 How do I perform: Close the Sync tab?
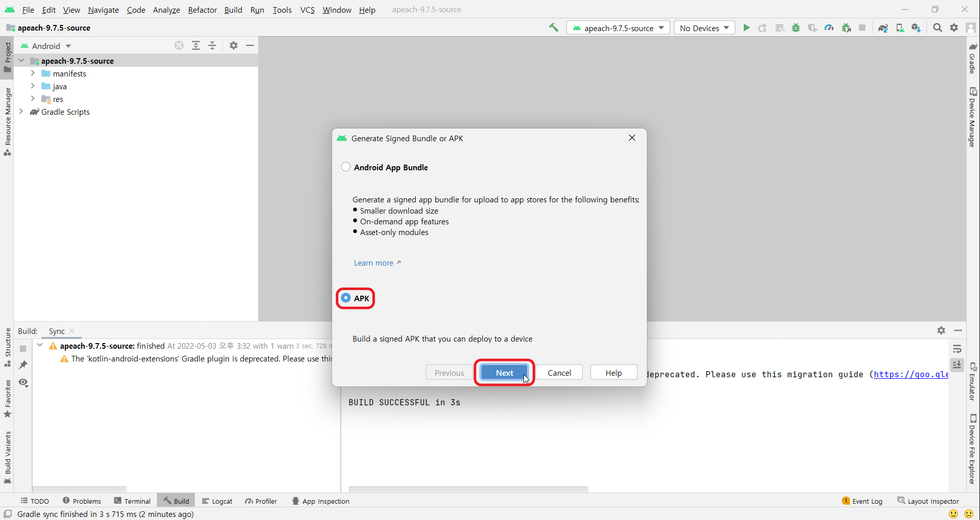72,331
